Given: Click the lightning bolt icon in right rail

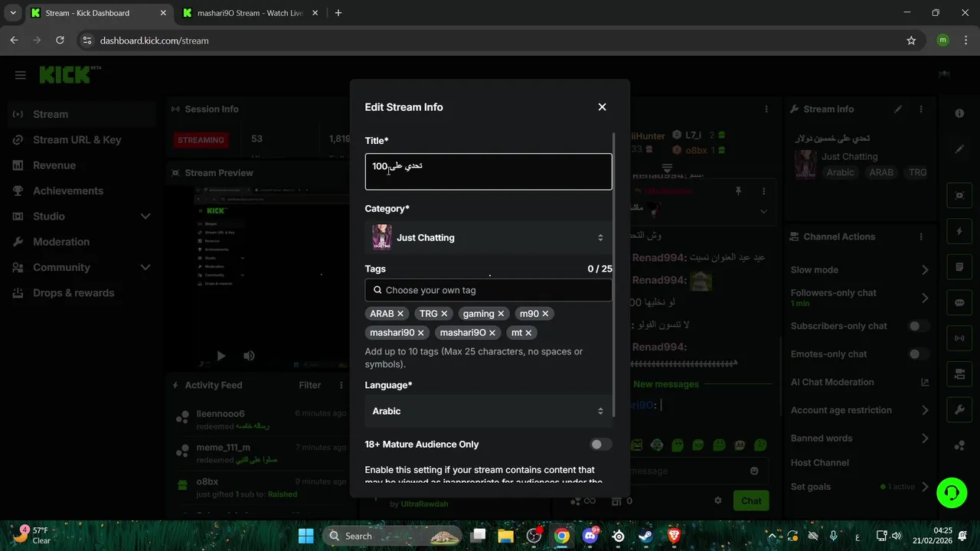Looking at the screenshot, I should (x=959, y=231).
